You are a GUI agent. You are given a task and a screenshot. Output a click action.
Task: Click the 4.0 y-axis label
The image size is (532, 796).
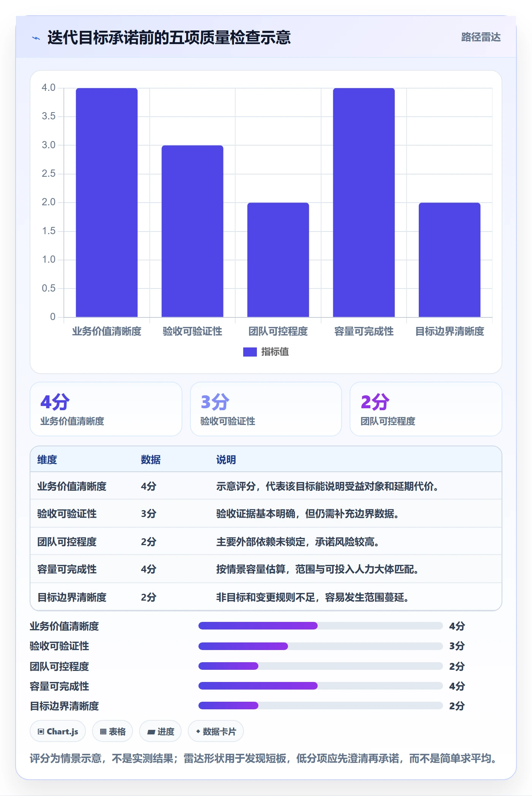click(49, 88)
